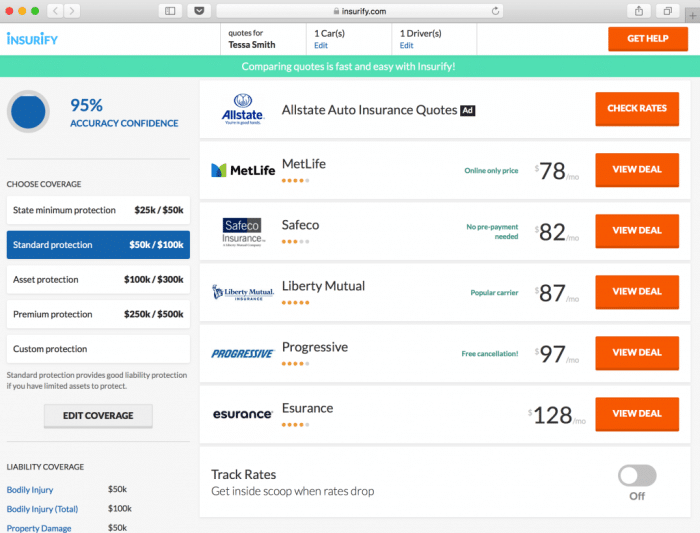Image resolution: width=700 pixels, height=533 pixels.
Task: Turn on the Track Rates switch
Action: click(637, 475)
